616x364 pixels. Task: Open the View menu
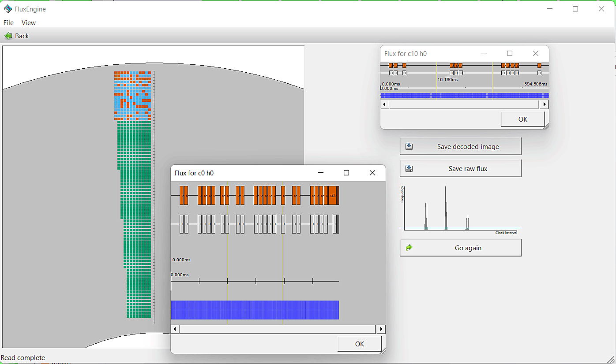(x=29, y=23)
